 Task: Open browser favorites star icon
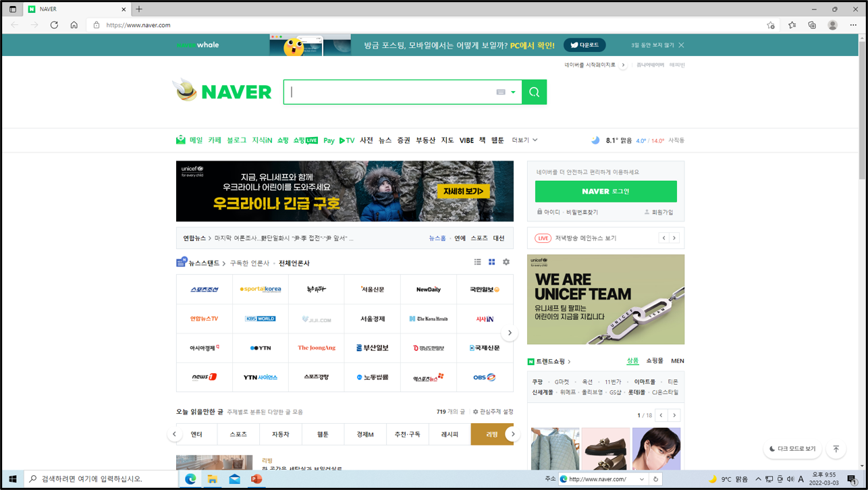792,25
